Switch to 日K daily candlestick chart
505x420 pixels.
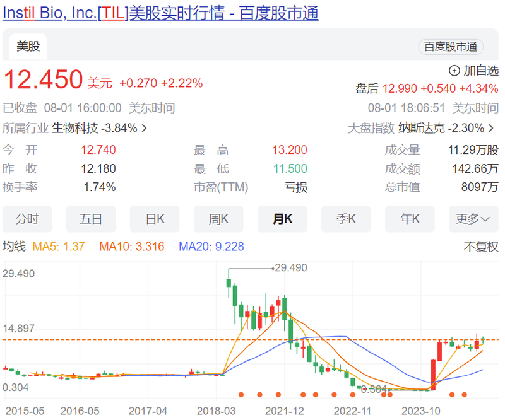(x=155, y=219)
